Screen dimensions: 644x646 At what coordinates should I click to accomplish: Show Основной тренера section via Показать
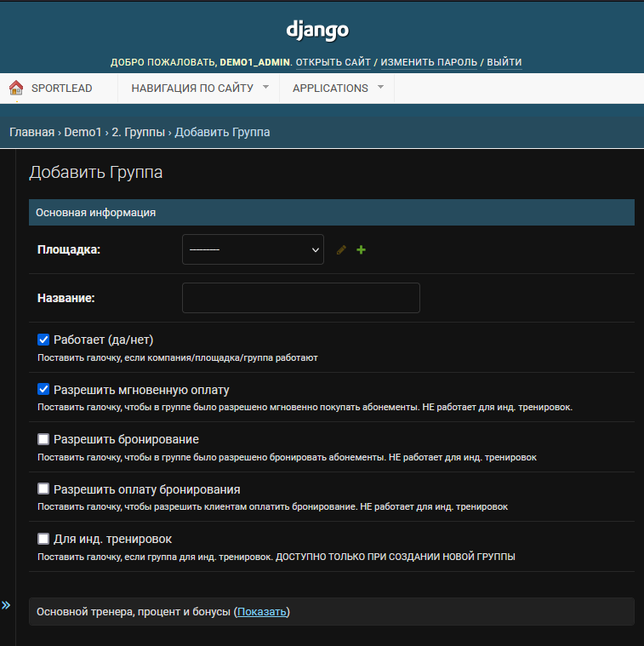coord(262,612)
